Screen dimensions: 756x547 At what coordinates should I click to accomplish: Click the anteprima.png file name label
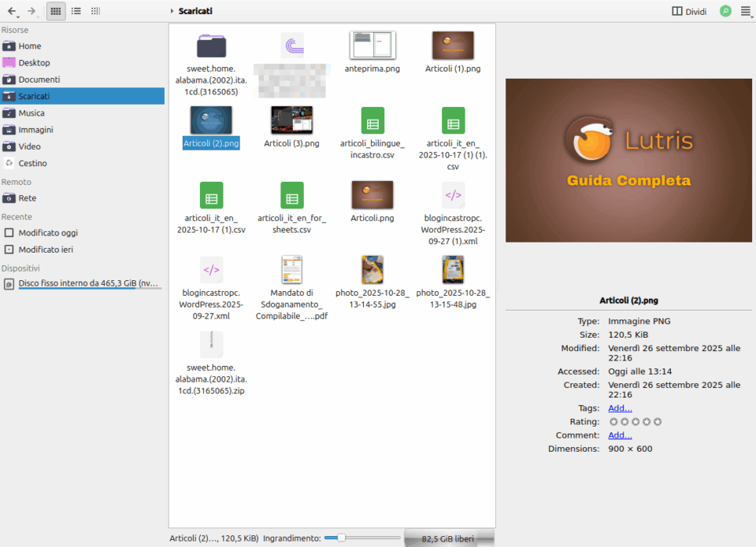pyautogui.click(x=372, y=69)
